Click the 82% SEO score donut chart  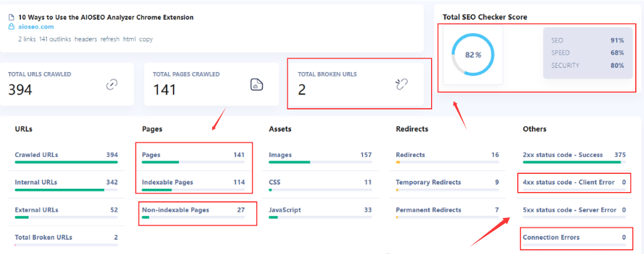pyautogui.click(x=473, y=54)
